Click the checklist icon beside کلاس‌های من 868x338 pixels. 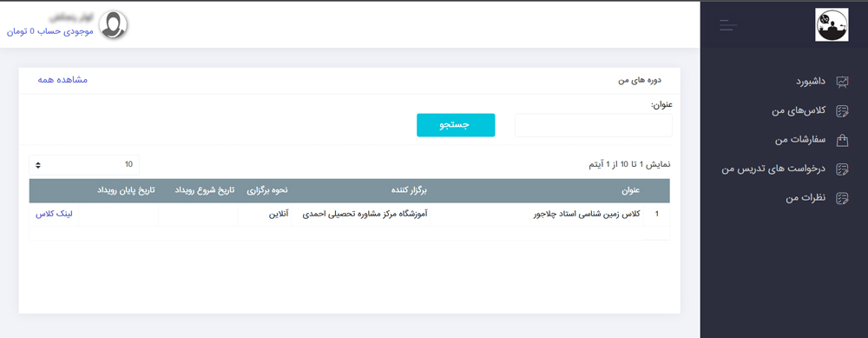842,111
